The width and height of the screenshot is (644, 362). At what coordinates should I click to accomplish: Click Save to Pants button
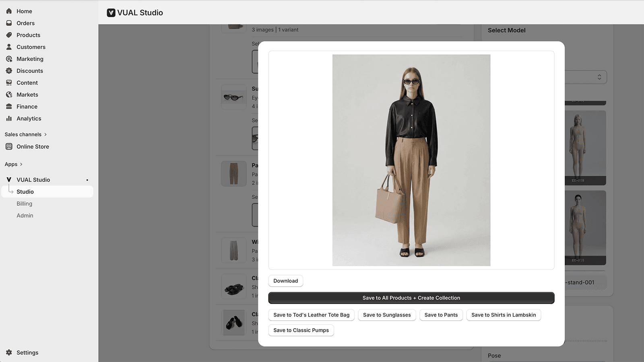[441, 315]
